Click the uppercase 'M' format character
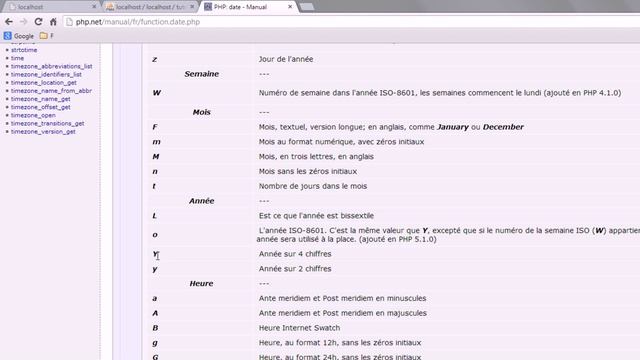Screen dimensions: 640x360 156,156
